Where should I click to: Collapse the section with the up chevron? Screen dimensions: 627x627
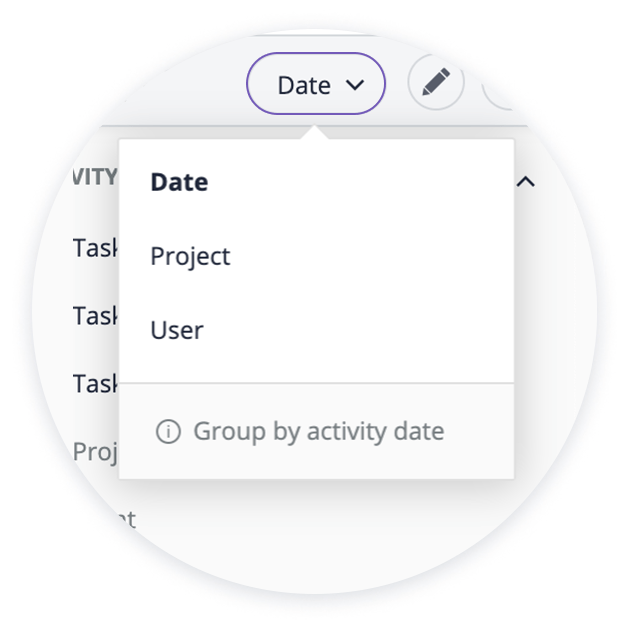point(525,182)
